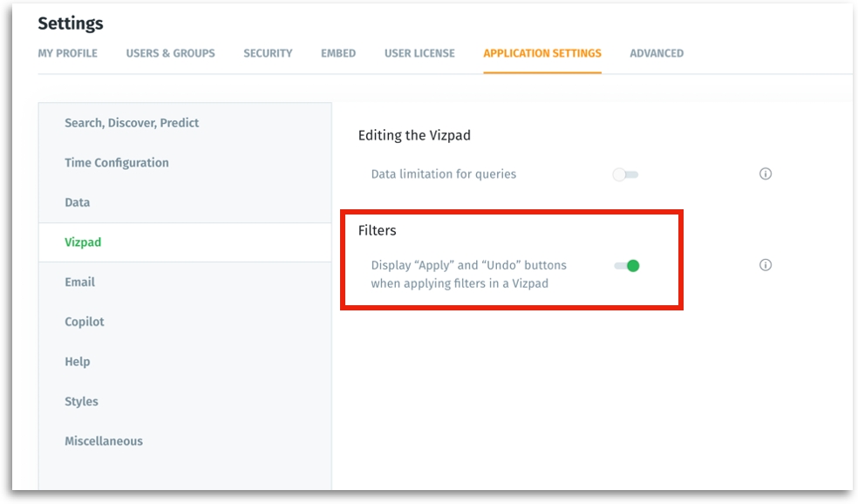
Task: Open Miscellaneous settings
Action: coord(104,441)
